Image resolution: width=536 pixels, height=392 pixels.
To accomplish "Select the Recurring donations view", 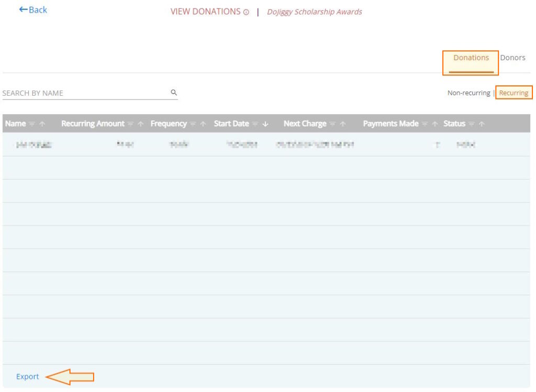I will click(513, 92).
